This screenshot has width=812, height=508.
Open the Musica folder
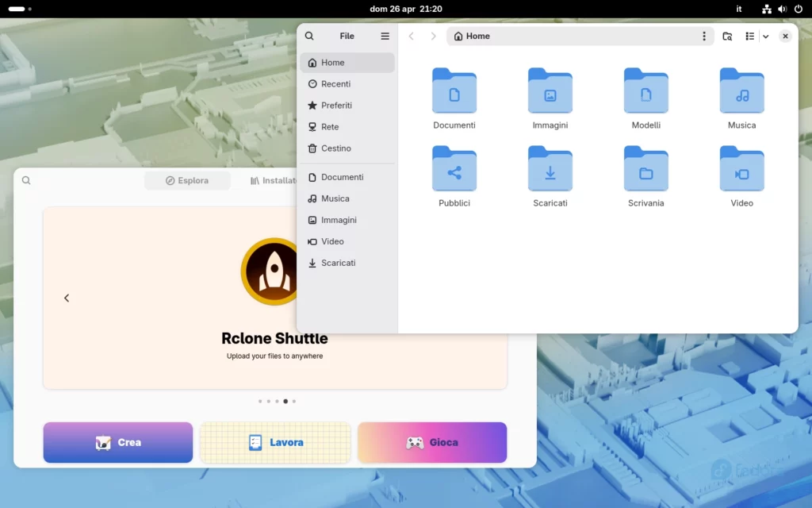tap(741, 91)
